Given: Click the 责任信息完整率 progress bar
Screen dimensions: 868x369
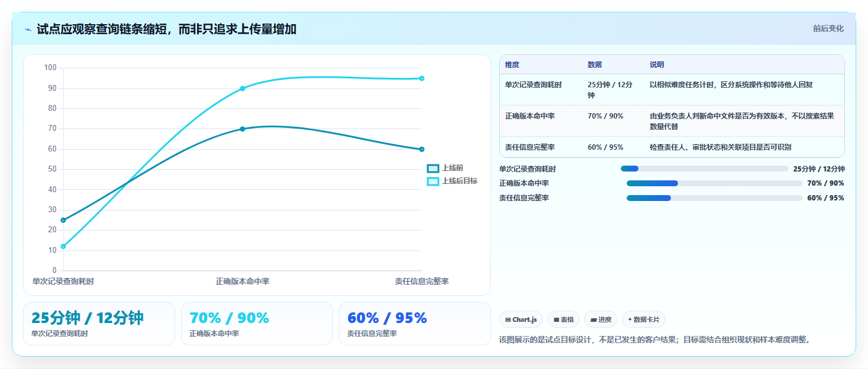Looking at the screenshot, I should click(x=715, y=198).
